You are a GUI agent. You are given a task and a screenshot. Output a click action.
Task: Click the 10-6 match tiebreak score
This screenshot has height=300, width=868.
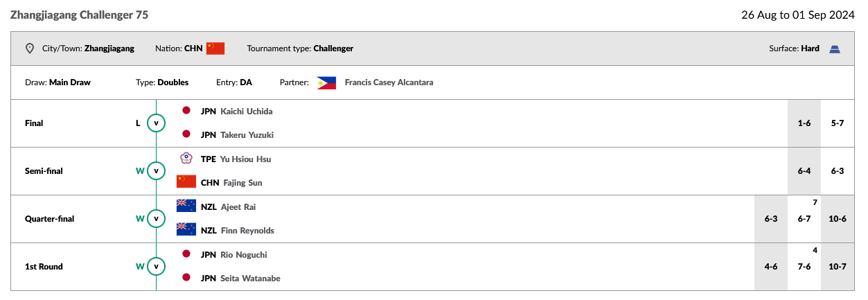838,219
